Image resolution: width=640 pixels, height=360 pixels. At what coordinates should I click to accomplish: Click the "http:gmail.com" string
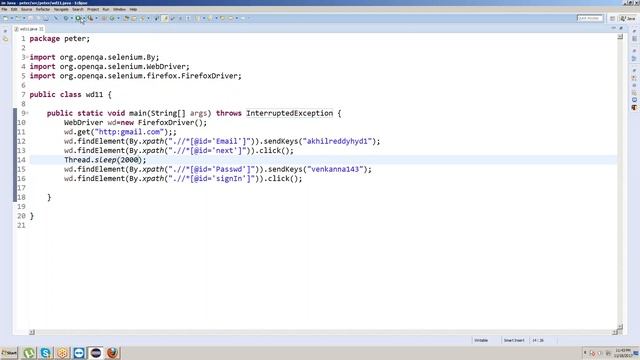click(129, 132)
